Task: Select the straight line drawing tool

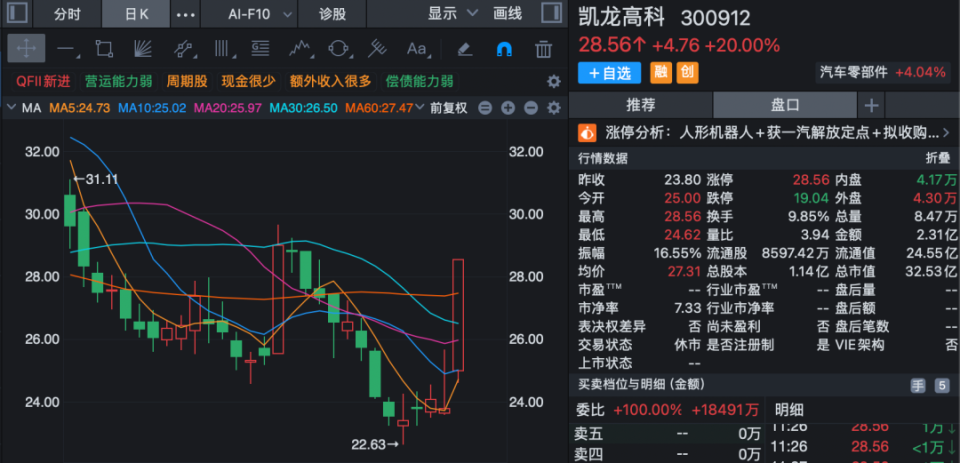Action: pos(66,49)
